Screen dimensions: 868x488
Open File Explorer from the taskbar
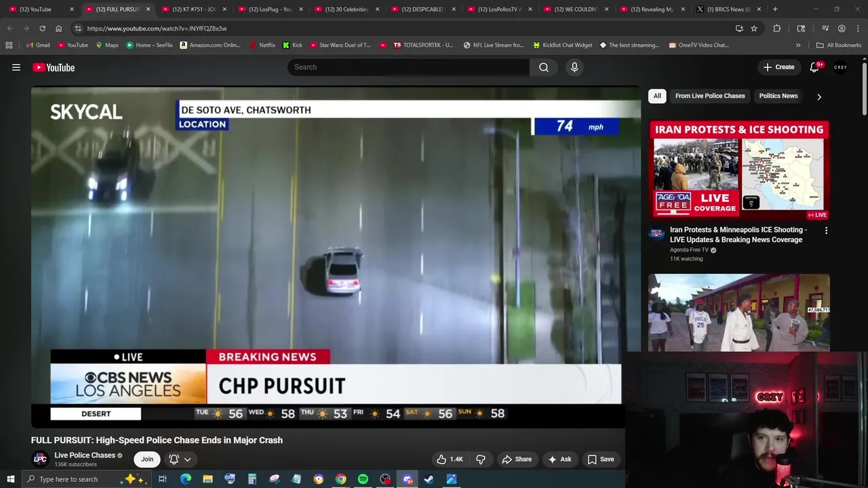(208, 479)
